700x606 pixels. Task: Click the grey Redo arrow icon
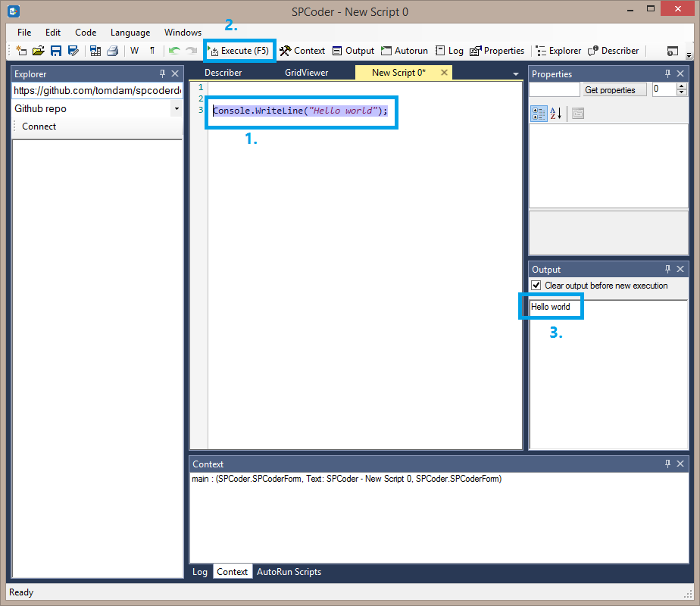(x=192, y=51)
